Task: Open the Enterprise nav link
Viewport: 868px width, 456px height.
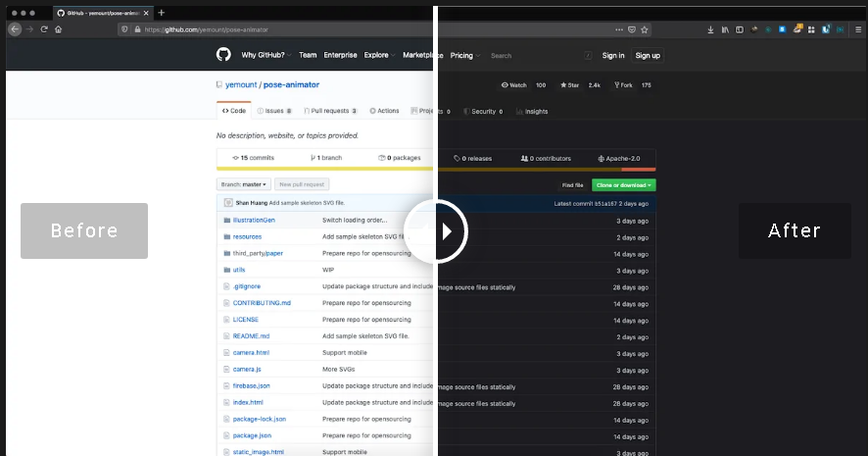Action: pos(341,55)
